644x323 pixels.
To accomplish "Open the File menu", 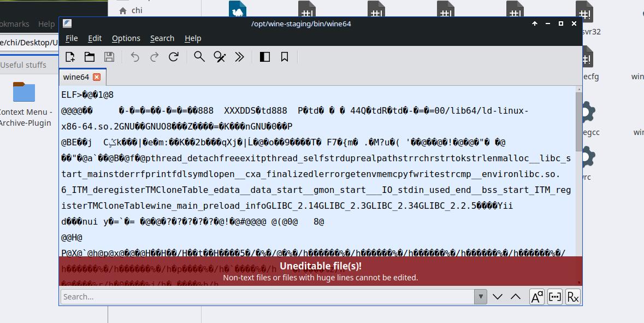I will coord(72,38).
